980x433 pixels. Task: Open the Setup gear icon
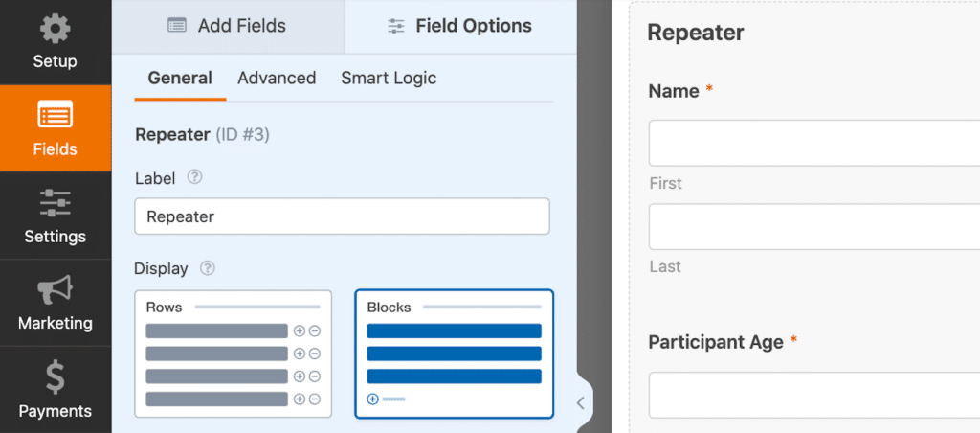point(56,30)
